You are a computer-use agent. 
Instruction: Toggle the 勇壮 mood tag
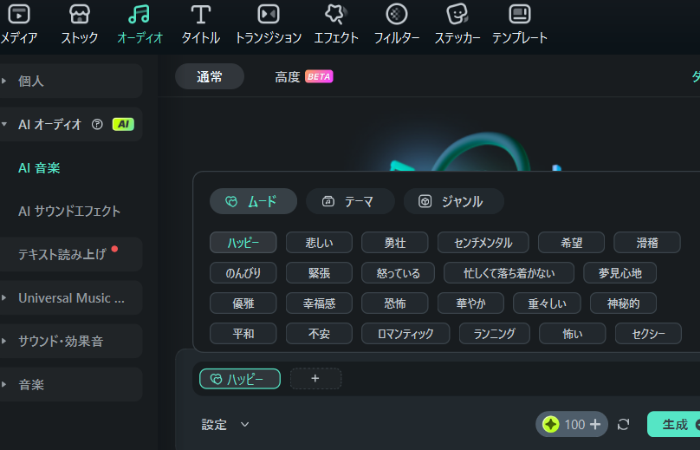395,242
